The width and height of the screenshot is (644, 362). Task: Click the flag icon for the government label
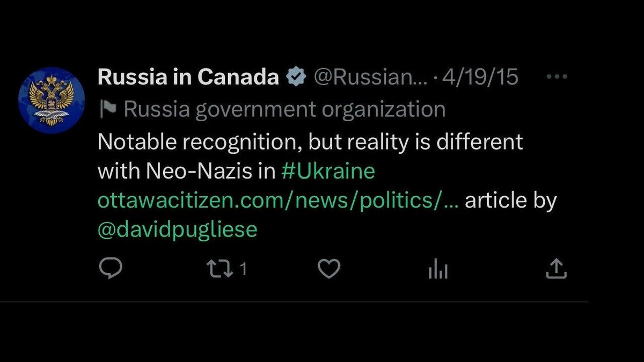(108, 109)
